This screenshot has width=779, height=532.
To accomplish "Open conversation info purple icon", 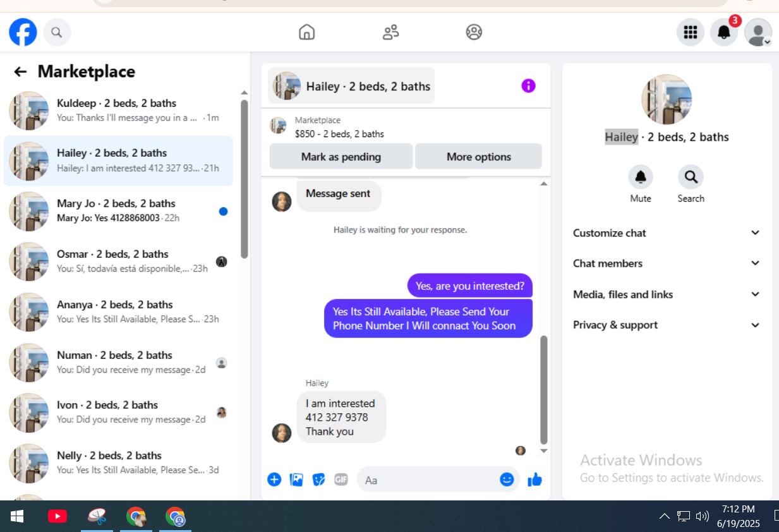I will (528, 86).
